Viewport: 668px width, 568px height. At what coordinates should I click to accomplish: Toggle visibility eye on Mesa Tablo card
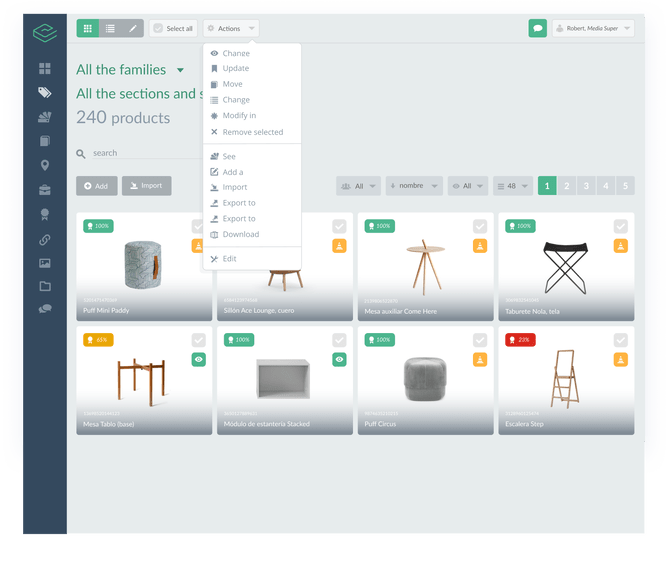point(198,359)
